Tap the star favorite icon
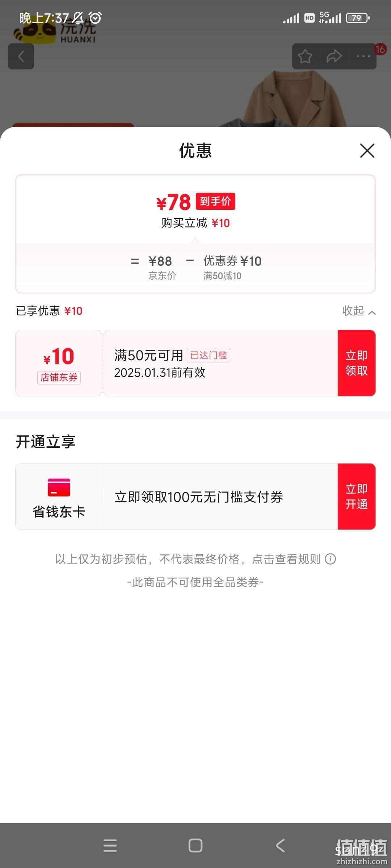 [x=305, y=56]
